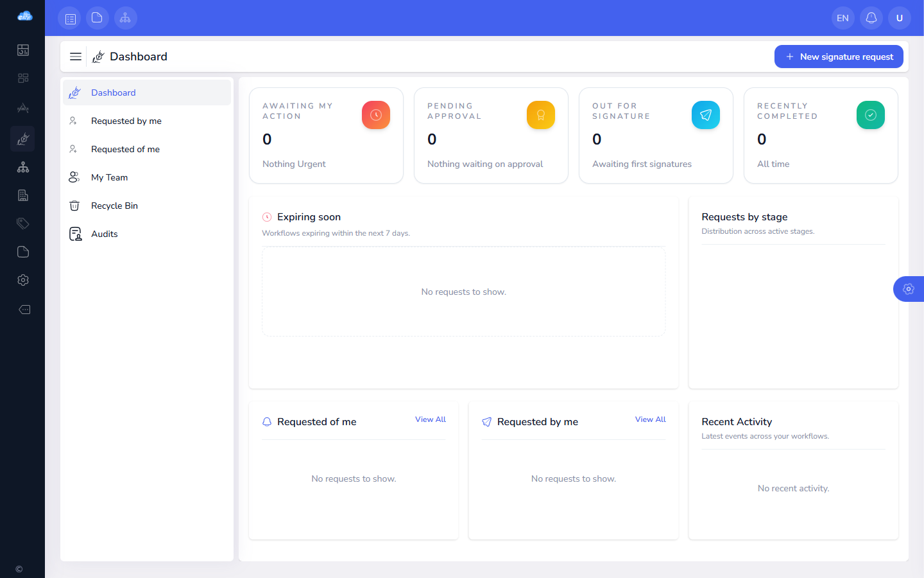Select Dashboard in the navigation panel
Screen dimensions: 924x578
[x=147, y=92]
